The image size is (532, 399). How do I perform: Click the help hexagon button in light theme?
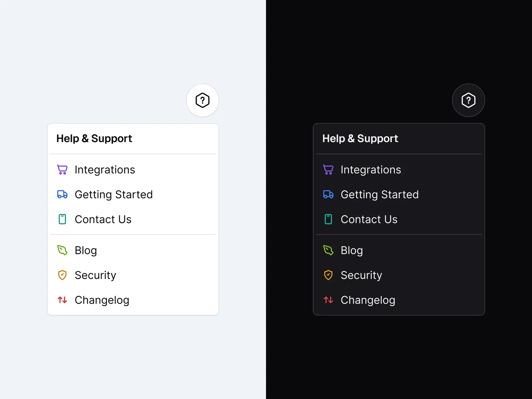click(202, 100)
